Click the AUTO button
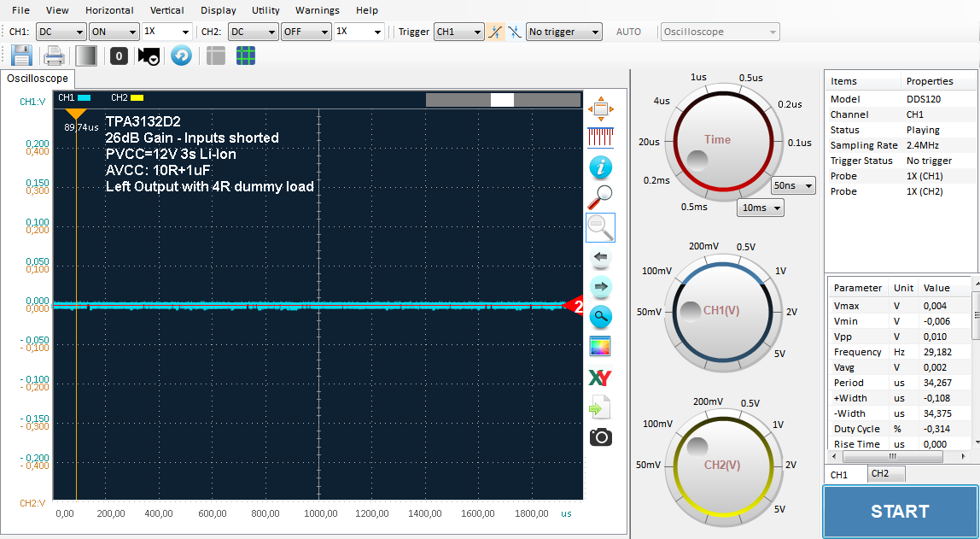This screenshot has height=539, width=980. click(628, 32)
